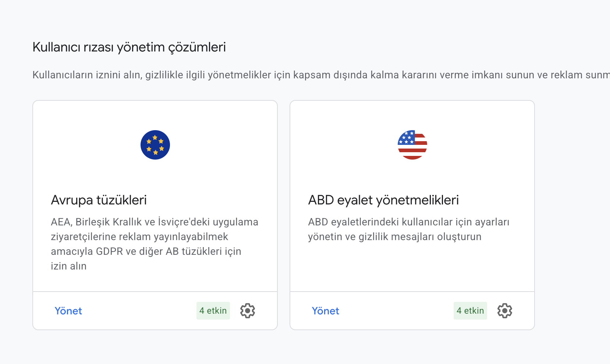Click the Avrupa card description starting with AEA

click(155, 244)
